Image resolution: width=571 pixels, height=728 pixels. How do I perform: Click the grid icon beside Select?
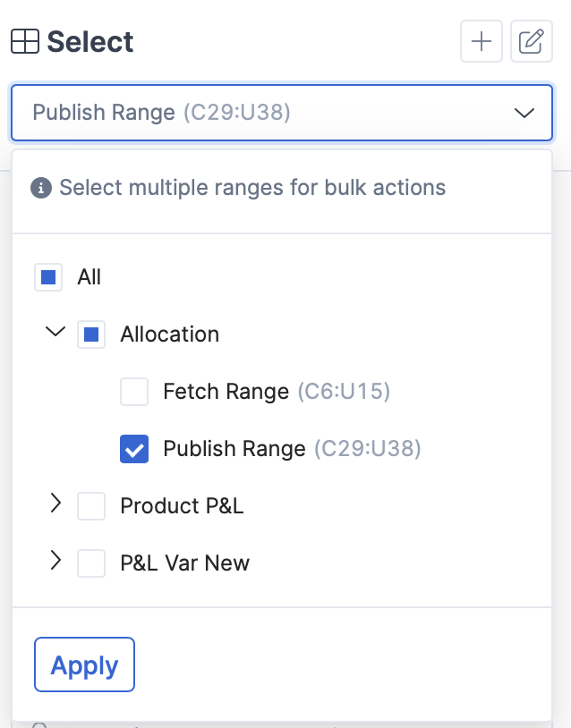pos(25,41)
